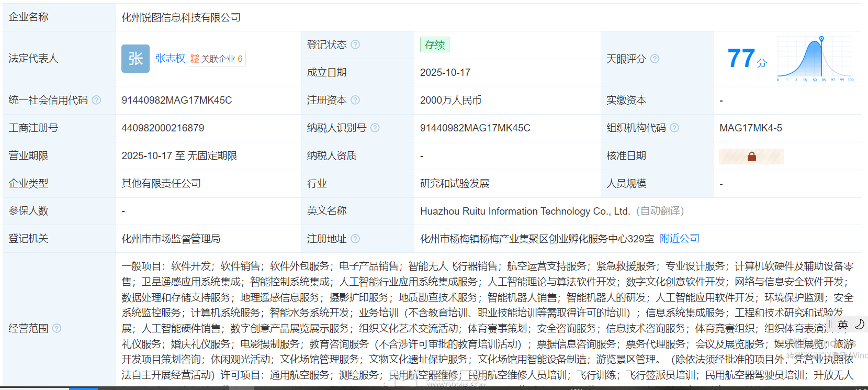868x390 pixels.
Task: Click the lock icon in 核准日期
Action: pyautogui.click(x=751, y=157)
